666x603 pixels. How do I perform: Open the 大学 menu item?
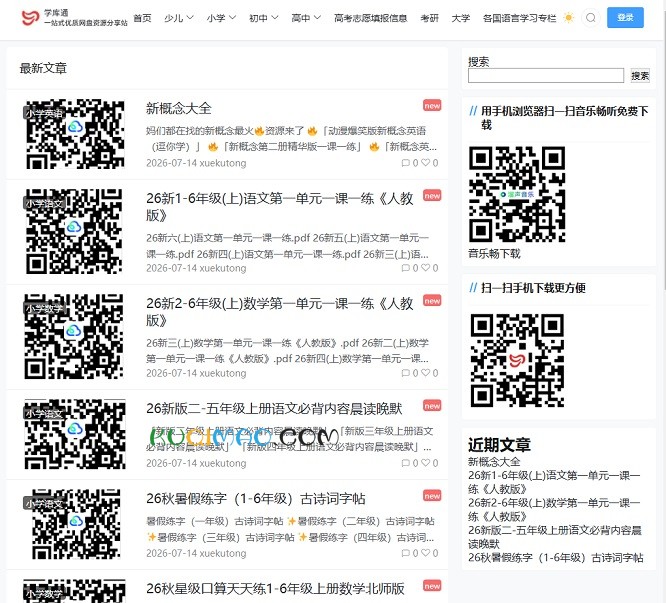point(461,18)
